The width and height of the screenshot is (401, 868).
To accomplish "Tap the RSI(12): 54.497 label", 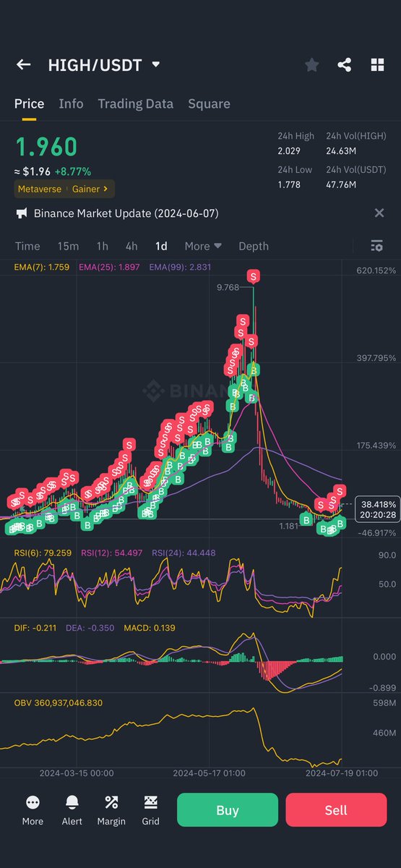I will (111, 553).
